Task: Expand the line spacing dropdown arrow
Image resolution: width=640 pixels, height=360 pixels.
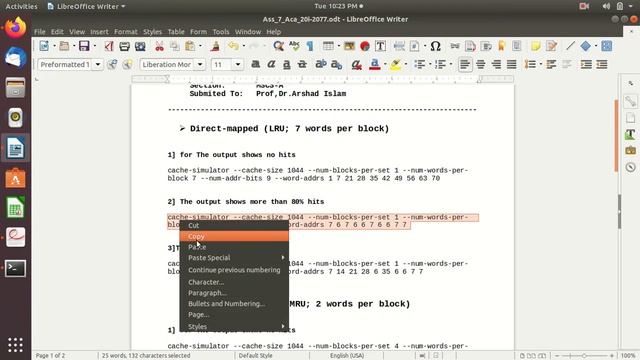Action: (540, 64)
